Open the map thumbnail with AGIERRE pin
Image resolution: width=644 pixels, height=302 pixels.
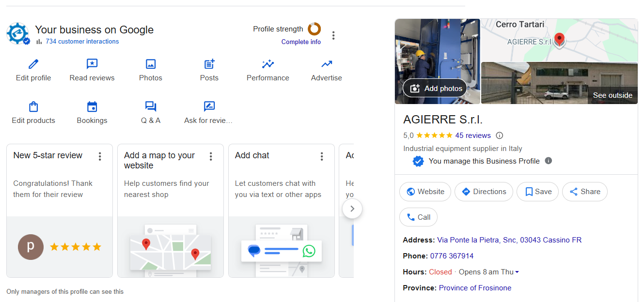point(559,40)
